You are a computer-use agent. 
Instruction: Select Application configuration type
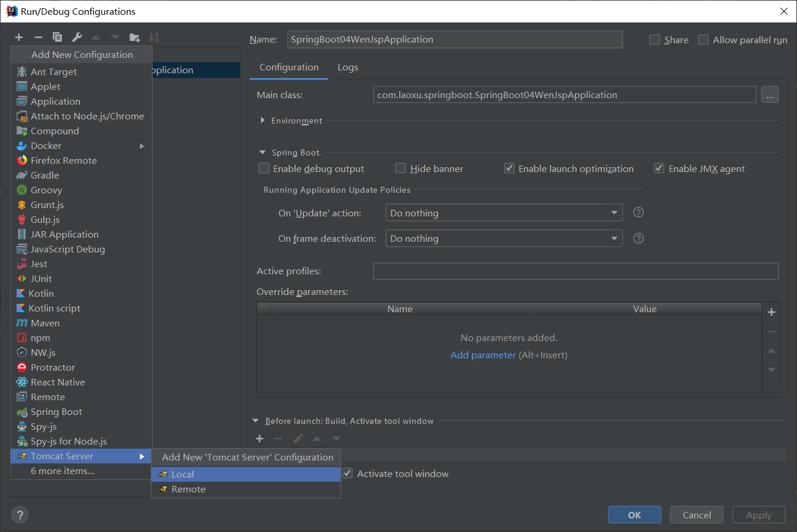pos(81,101)
